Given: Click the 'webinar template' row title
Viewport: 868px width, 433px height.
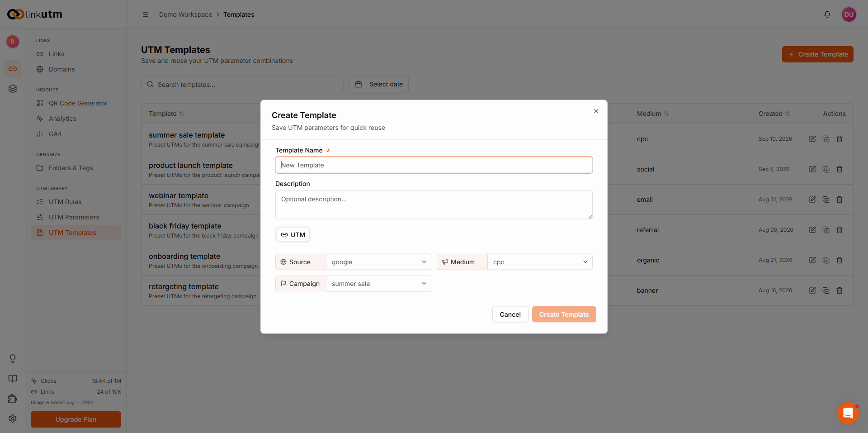Looking at the screenshot, I should click(x=179, y=195).
